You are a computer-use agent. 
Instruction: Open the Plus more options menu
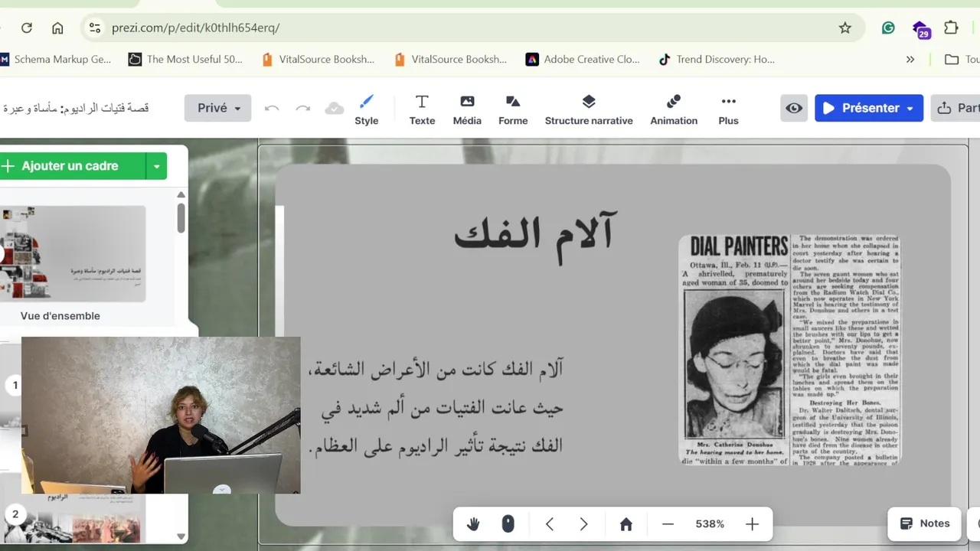[x=728, y=109]
